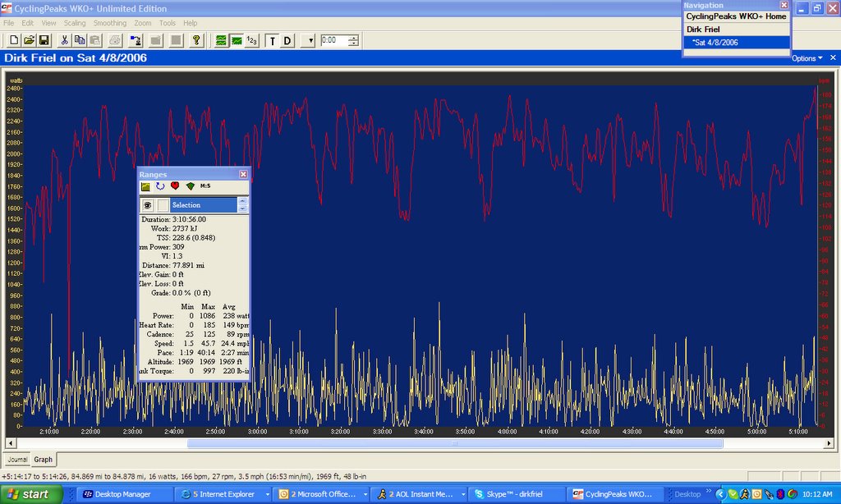Screen dimensions: 841x504
Task: Select the single overlaid graph view icon
Action: pyautogui.click(x=236, y=40)
